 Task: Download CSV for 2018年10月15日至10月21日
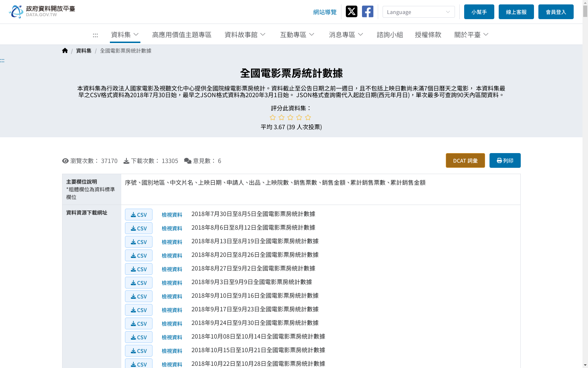139,351
